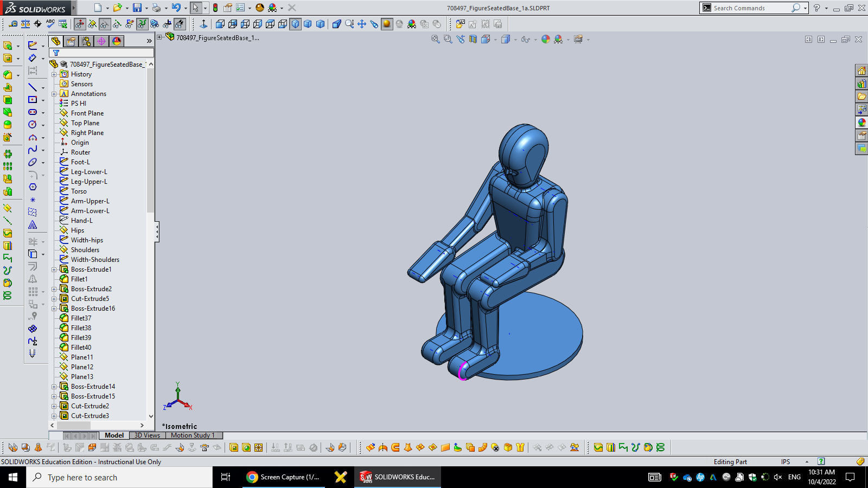868x488 pixels.
Task: Open the SOLIDWORKS Resources home icon
Action: (861, 70)
